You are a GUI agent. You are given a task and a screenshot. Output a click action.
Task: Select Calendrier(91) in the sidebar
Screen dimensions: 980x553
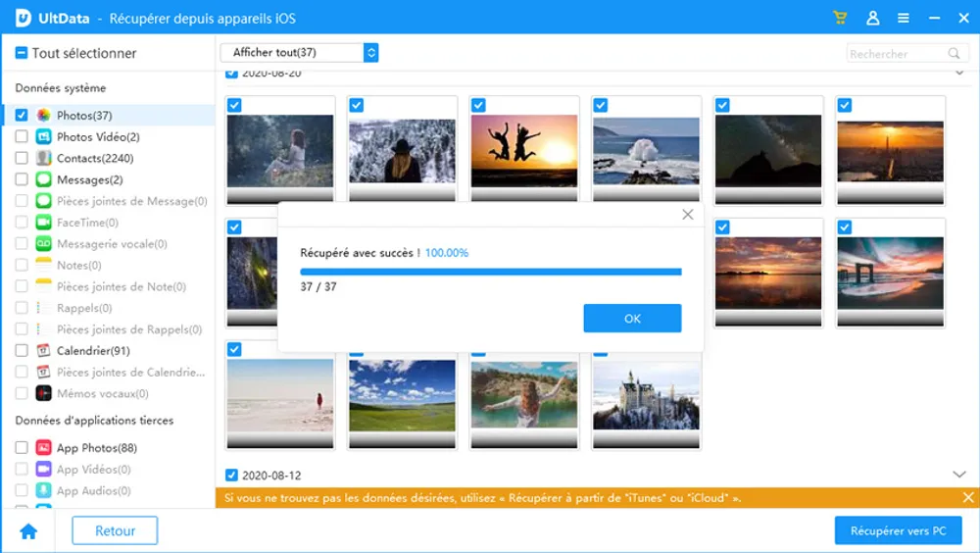[x=93, y=351]
